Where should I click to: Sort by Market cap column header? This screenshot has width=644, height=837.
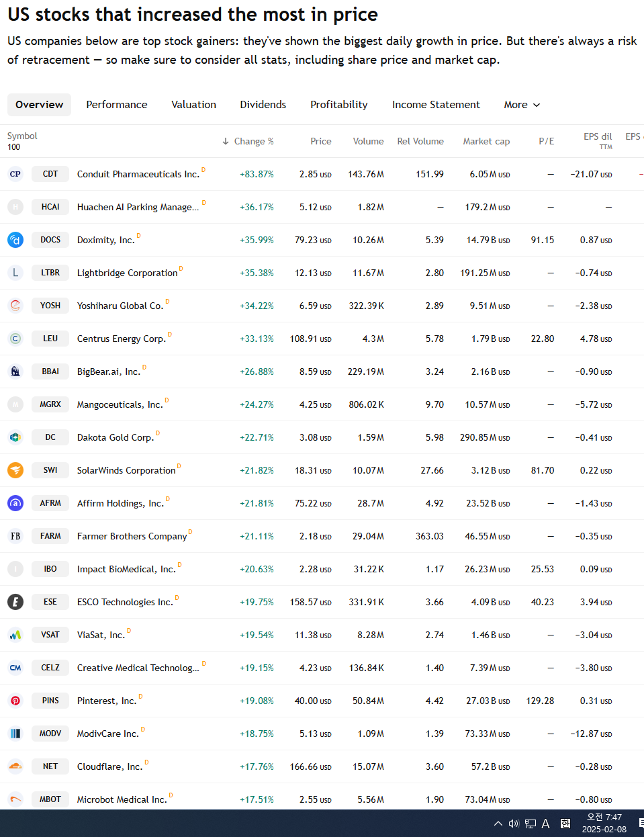pos(486,141)
